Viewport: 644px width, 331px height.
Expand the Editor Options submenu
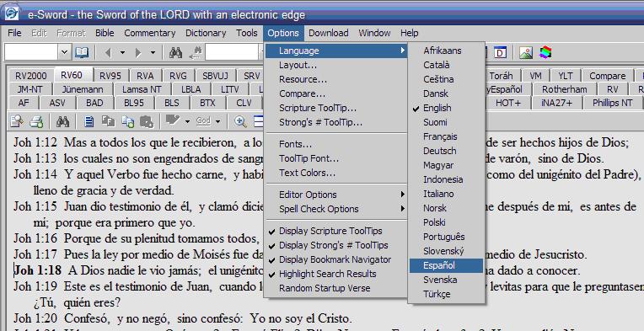[x=335, y=195]
